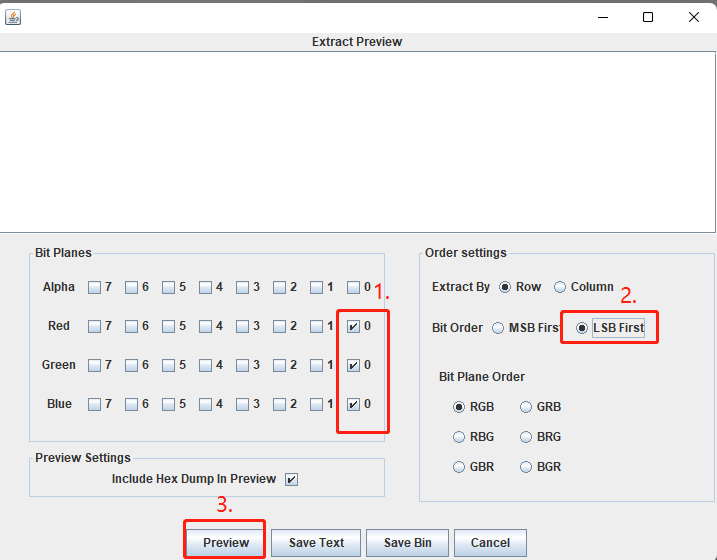Uncheck Red bit plane 0

(353, 326)
